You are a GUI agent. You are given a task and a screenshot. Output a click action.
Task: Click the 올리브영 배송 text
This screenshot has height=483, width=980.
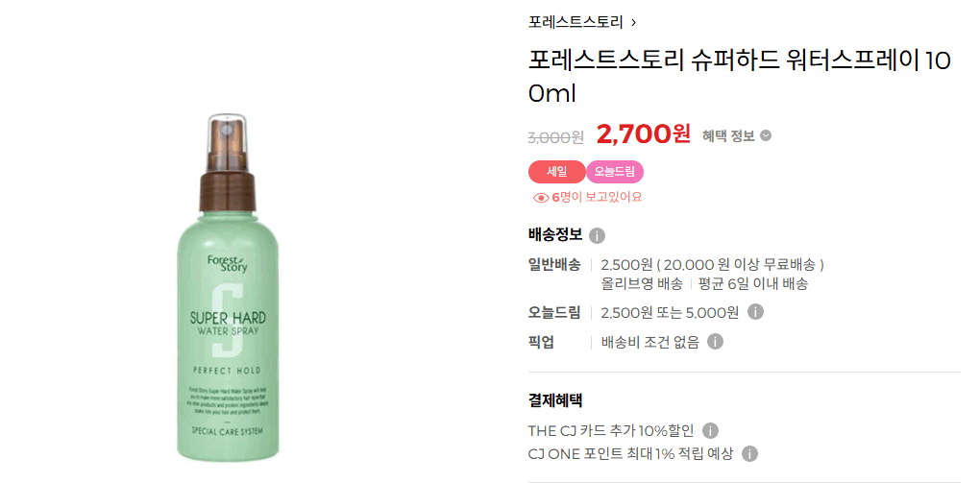point(642,283)
